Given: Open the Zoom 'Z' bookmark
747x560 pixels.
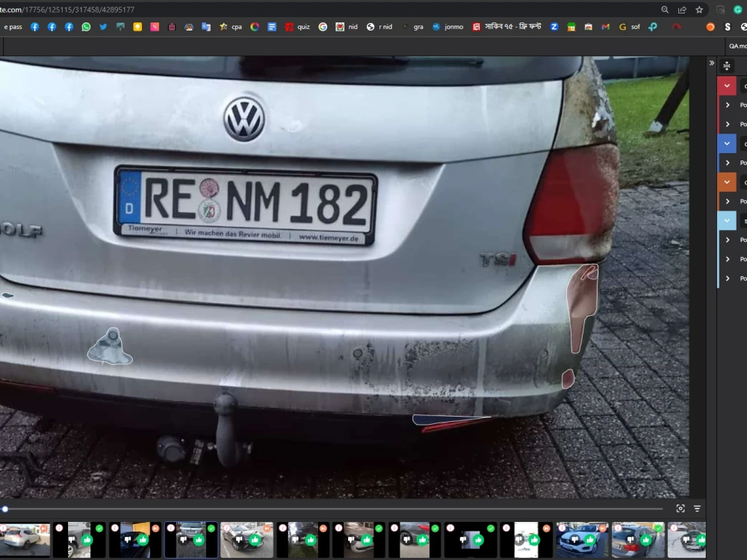Looking at the screenshot, I should coord(554,27).
